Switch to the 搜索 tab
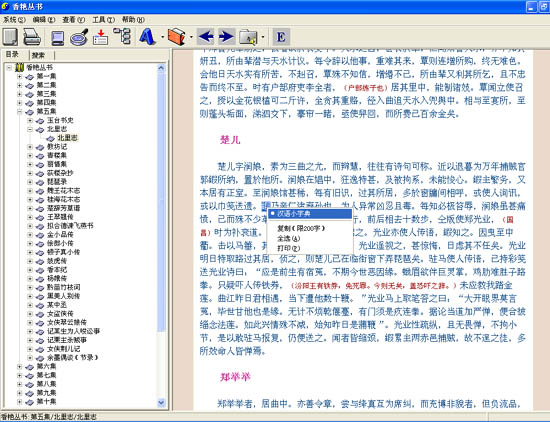The height and width of the screenshot is (422, 550). 39,55
